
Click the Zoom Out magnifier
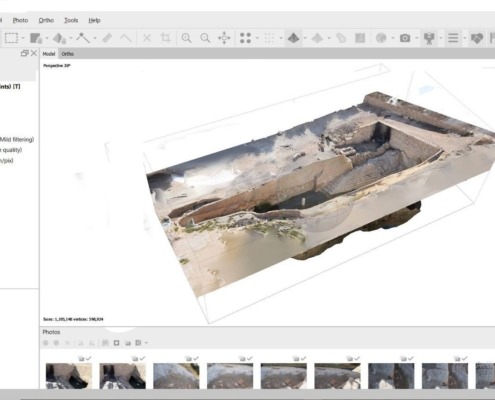point(205,38)
